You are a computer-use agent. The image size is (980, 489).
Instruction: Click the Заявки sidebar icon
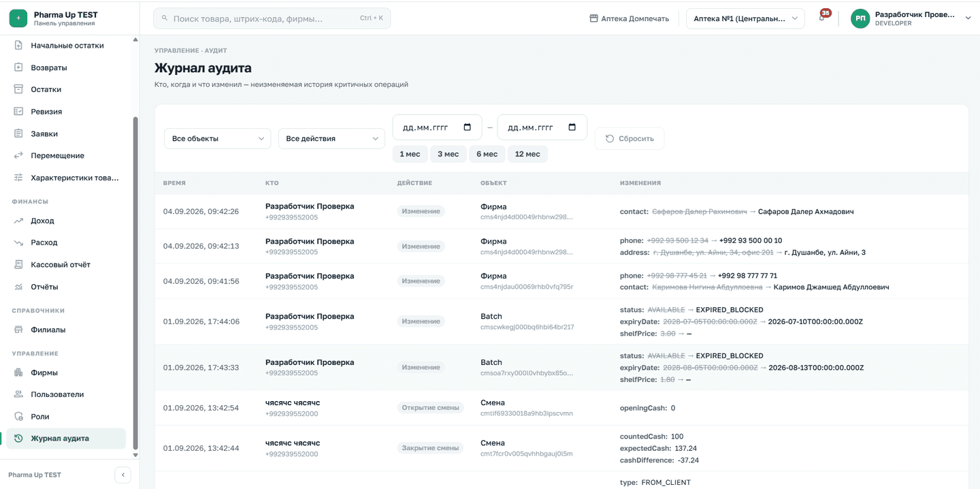18,133
